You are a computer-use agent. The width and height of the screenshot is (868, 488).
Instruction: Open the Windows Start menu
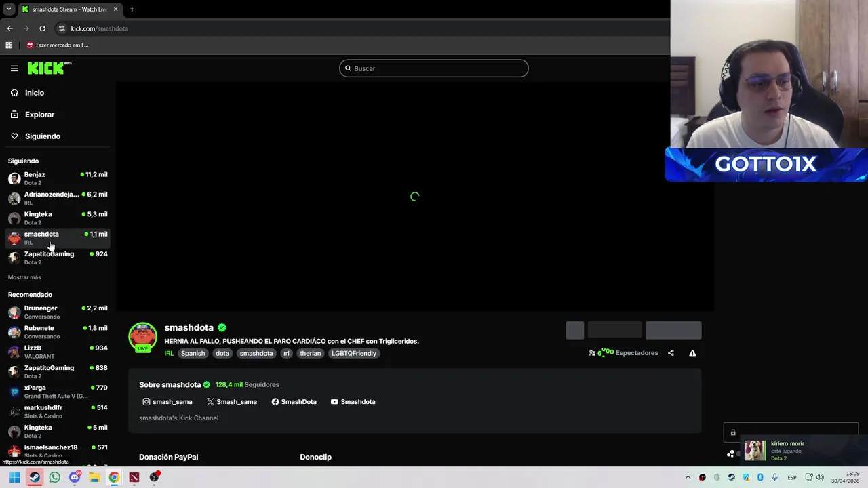point(15,477)
